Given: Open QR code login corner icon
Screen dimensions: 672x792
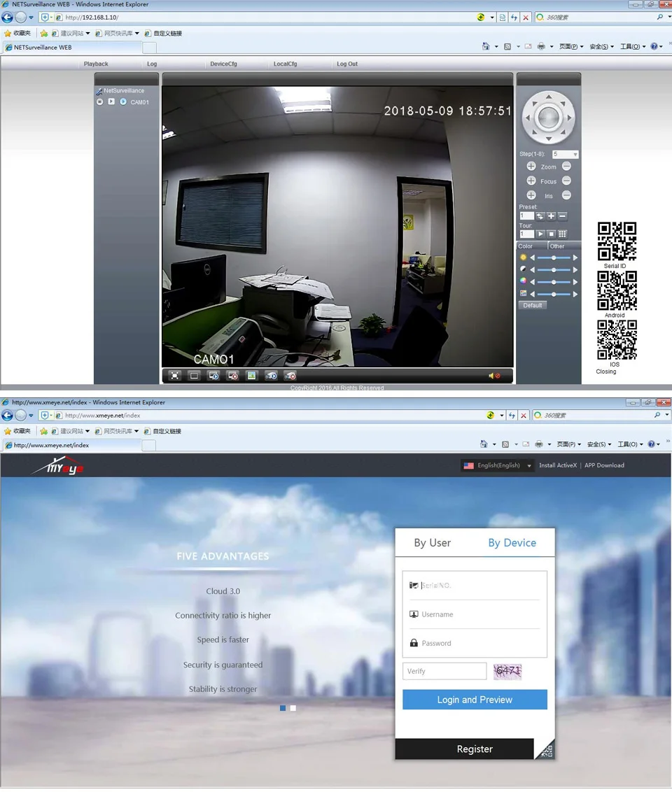Looking at the screenshot, I should [547, 751].
